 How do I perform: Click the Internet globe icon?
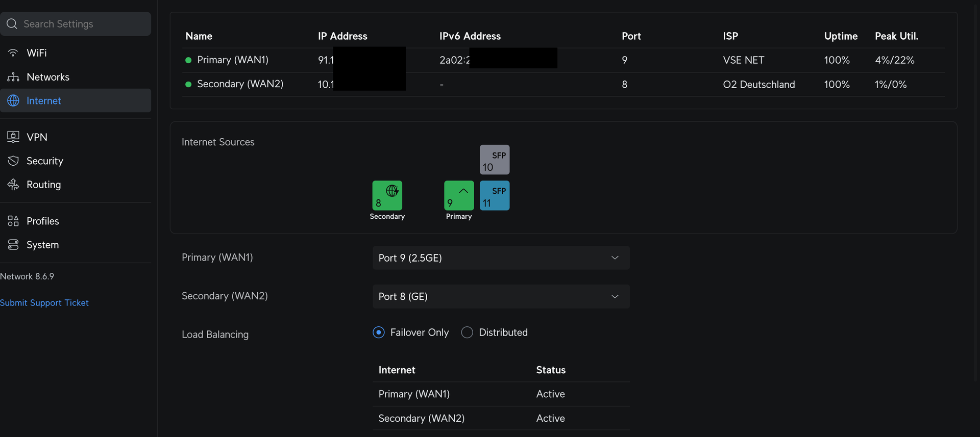tap(13, 101)
